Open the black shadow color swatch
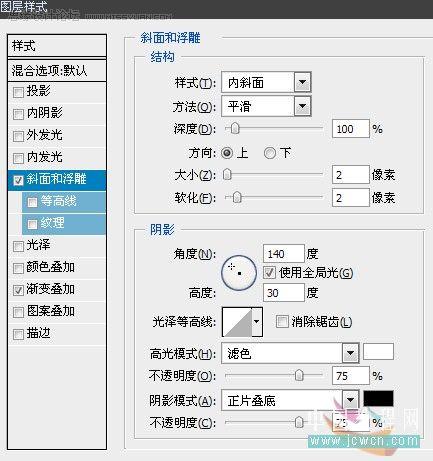This screenshot has height=461, width=433. [x=378, y=399]
